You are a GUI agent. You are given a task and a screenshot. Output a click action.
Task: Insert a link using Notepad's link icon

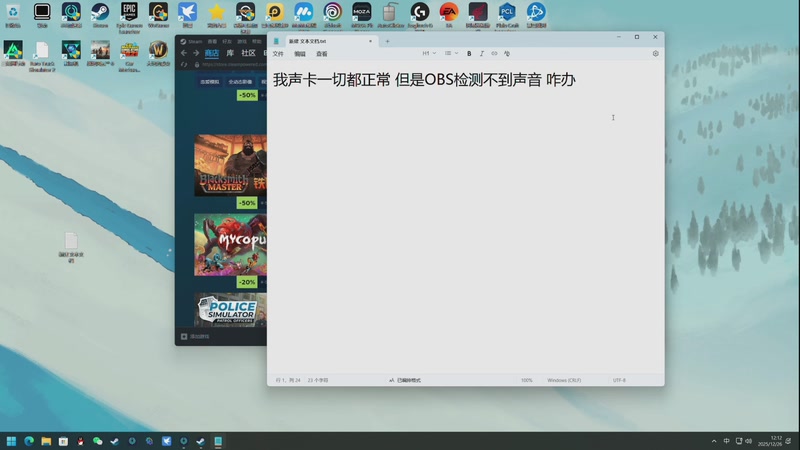(494, 54)
